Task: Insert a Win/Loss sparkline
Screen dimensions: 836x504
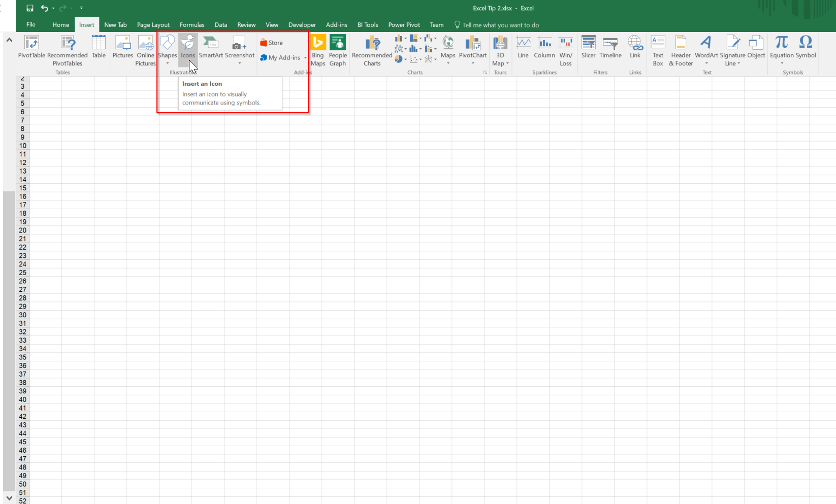Action: click(565, 49)
